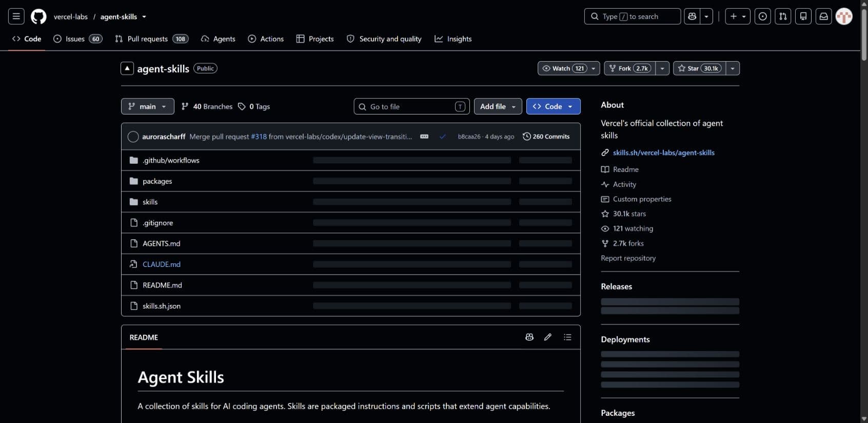Open the skills folder

(150, 202)
